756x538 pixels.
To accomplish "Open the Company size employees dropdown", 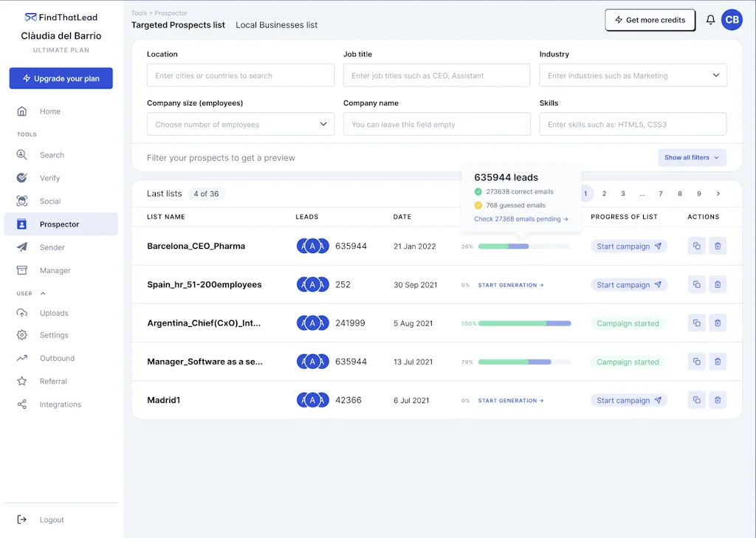I will tap(240, 124).
